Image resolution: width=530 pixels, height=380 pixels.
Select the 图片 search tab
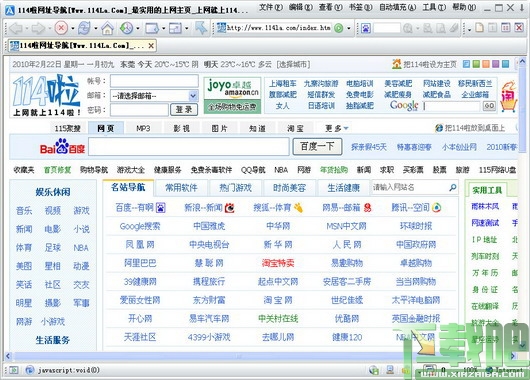pyautogui.click(x=219, y=128)
